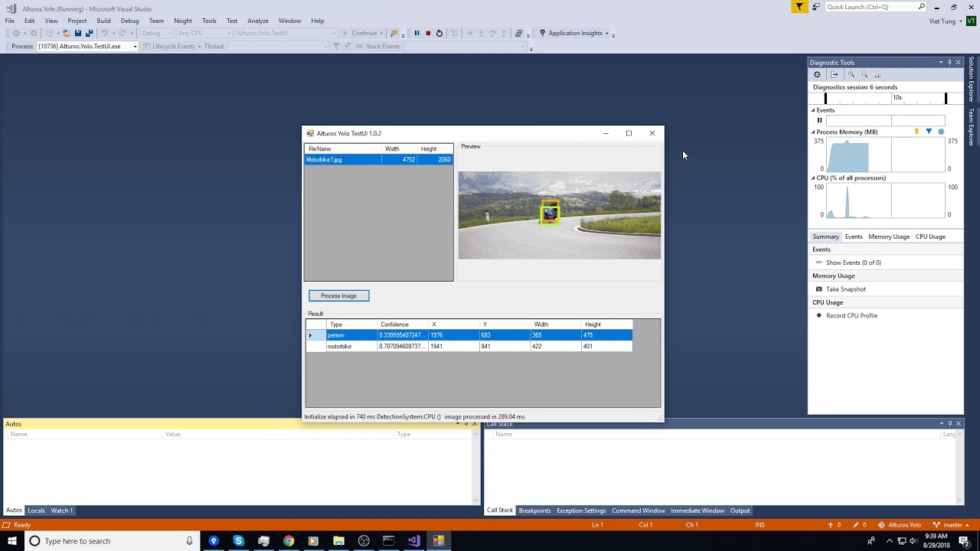Viewport: 980px width, 551px height.
Task: Open Diagnostic Tools settings gear
Action: [817, 74]
